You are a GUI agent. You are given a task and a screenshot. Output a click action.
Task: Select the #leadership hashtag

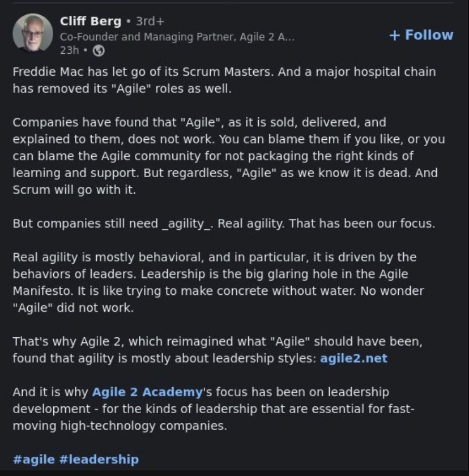point(99,459)
